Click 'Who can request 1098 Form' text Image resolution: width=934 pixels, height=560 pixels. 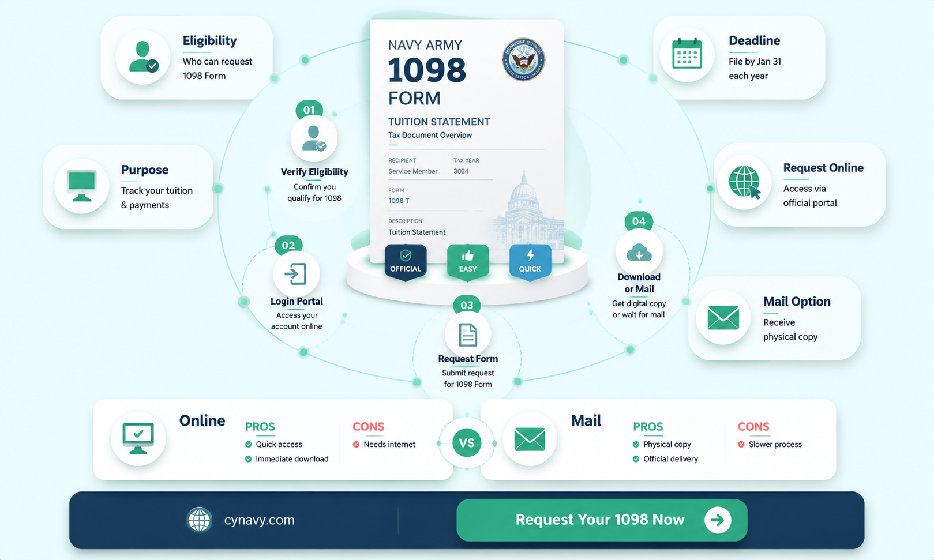[217, 69]
